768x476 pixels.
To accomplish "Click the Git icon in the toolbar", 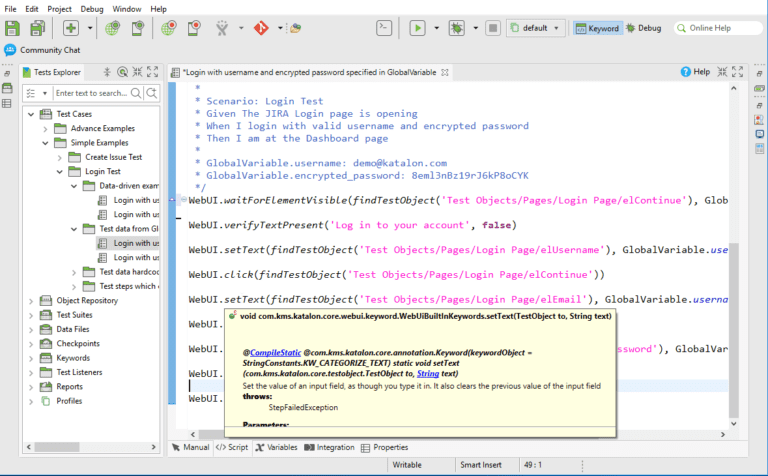I will tap(262, 28).
